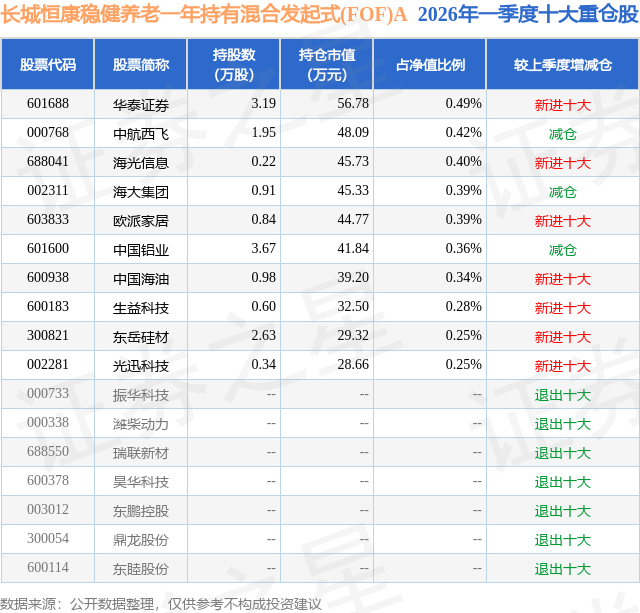Click market value 39.20 for 中国海油

[353, 278]
